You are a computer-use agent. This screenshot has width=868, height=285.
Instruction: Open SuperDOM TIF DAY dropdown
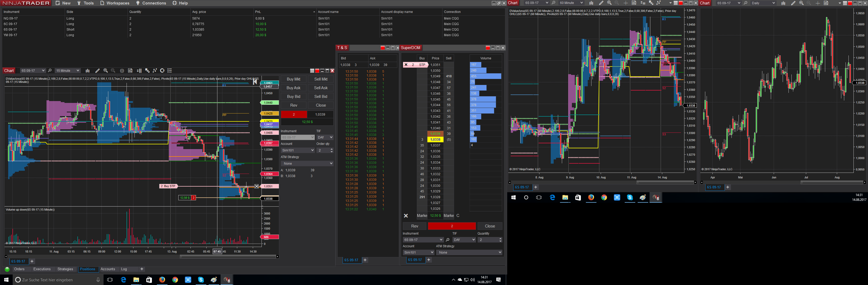[464, 240]
